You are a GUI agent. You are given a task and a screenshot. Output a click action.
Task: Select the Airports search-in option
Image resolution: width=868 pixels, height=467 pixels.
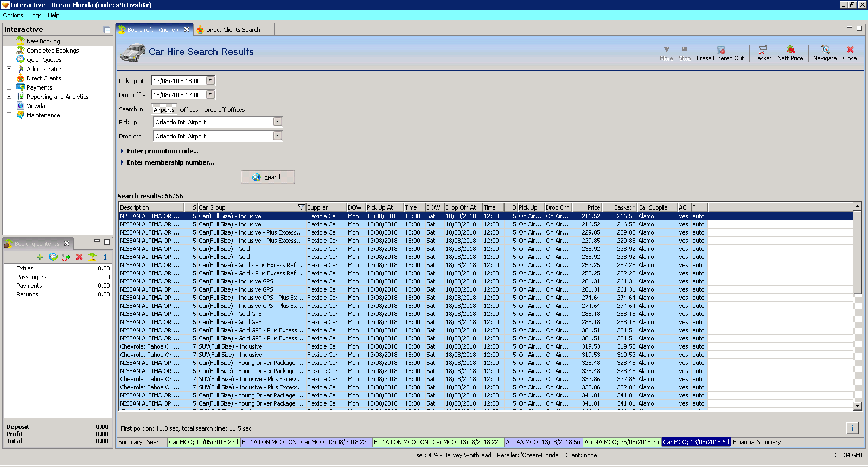pyautogui.click(x=164, y=110)
